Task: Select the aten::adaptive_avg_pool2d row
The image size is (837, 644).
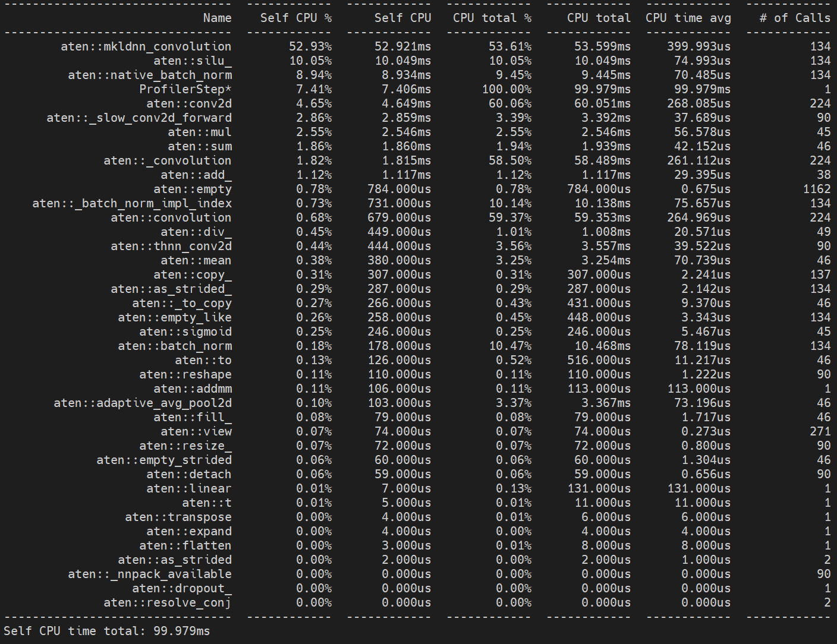Action: pos(142,402)
